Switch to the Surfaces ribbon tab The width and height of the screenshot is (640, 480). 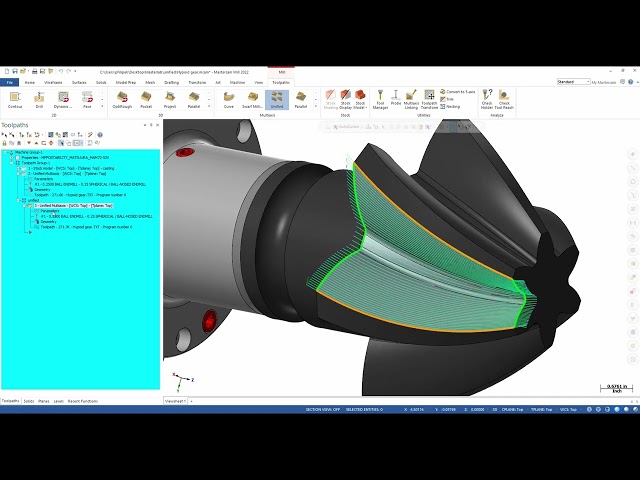tap(79, 82)
